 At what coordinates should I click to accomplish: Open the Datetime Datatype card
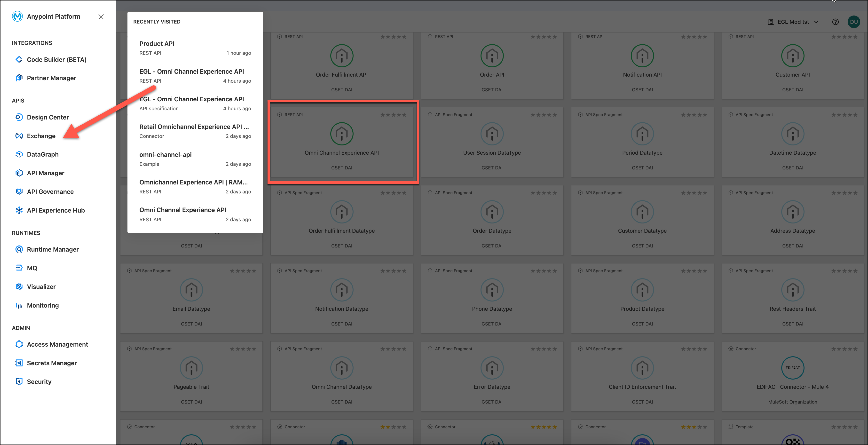click(793, 142)
